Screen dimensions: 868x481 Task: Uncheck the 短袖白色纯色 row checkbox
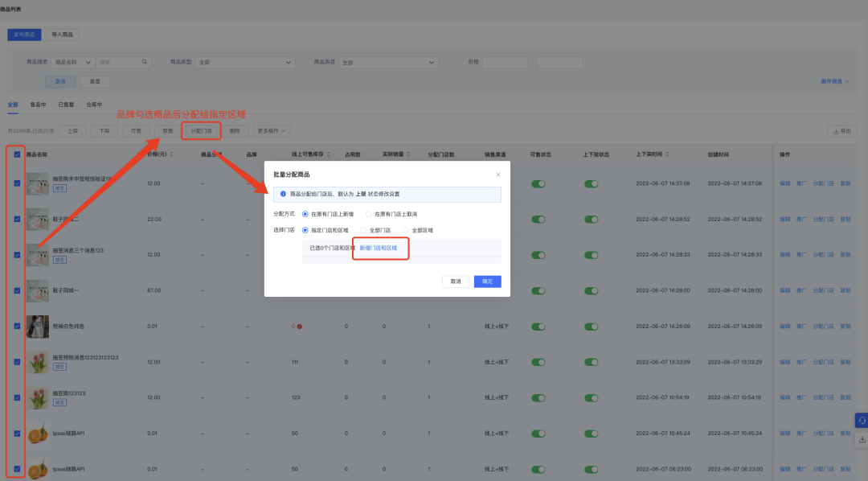(17, 327)
